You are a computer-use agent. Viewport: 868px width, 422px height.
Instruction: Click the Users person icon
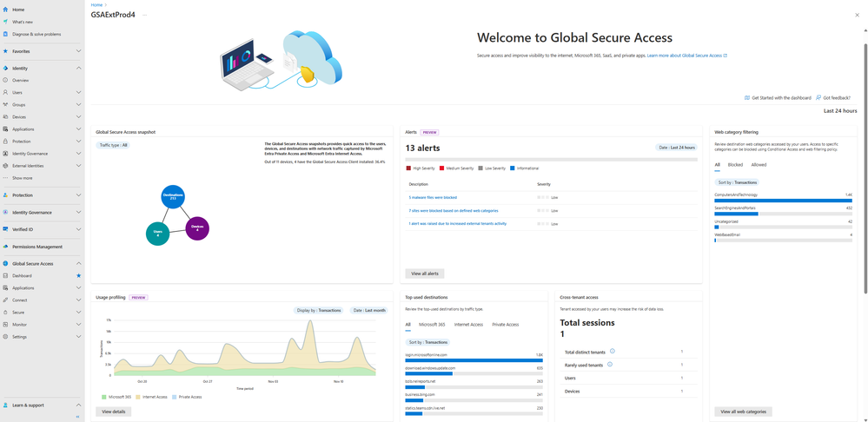point(5,92)
